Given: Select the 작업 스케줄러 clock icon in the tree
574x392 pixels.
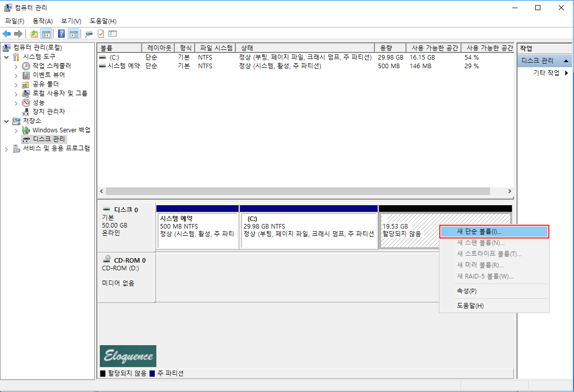Looking at the screenshot, I should 26,66.
